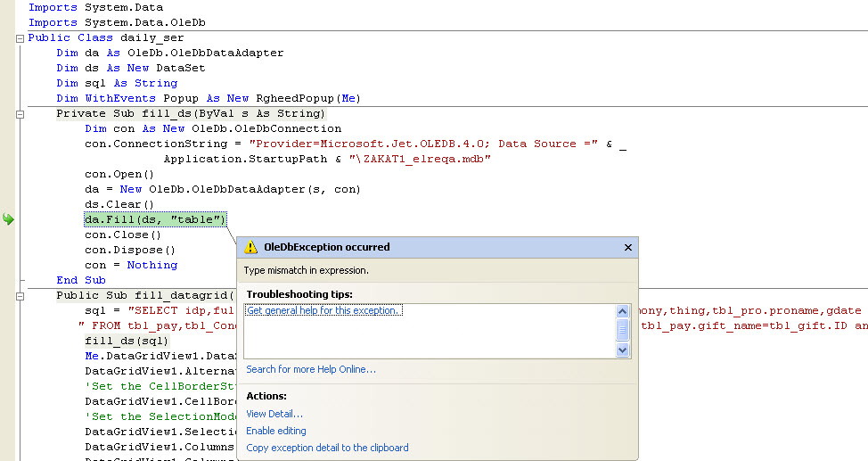Image resolution: width=868 pixels, height=461 pixels.
Task: Click the troubleshooting tips scroll down arrow
Action: coord(622,350)
